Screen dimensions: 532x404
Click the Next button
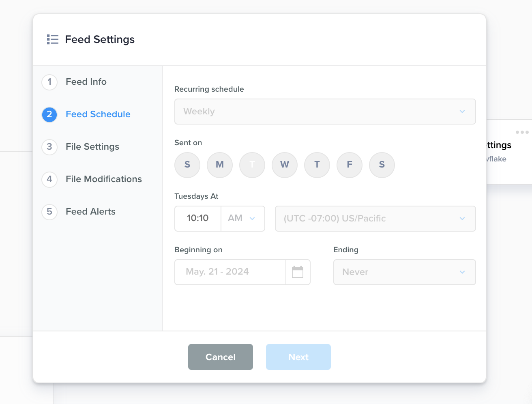(298, 357)
